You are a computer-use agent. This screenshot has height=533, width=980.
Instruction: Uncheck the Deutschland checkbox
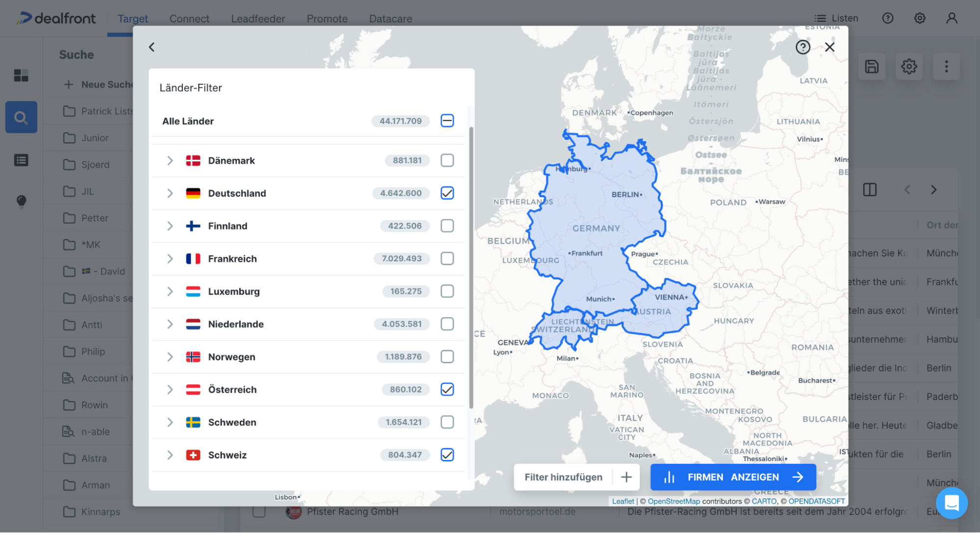point(447,193)
